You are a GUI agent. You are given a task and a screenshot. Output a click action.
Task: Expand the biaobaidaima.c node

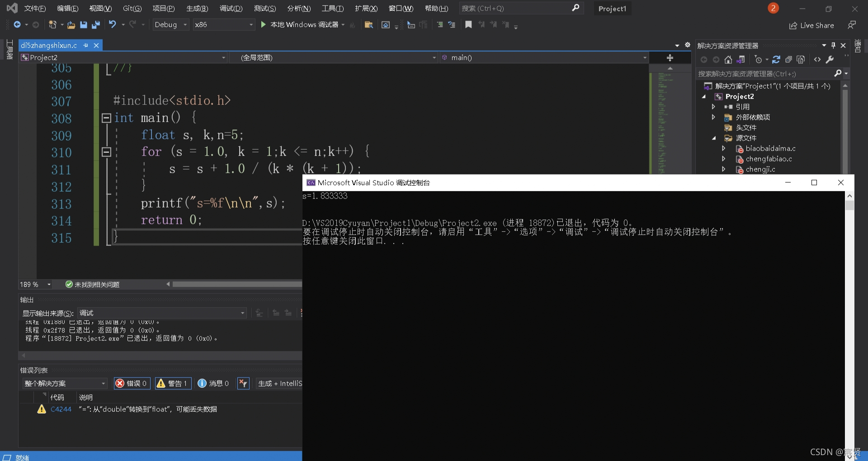(723, 148)
